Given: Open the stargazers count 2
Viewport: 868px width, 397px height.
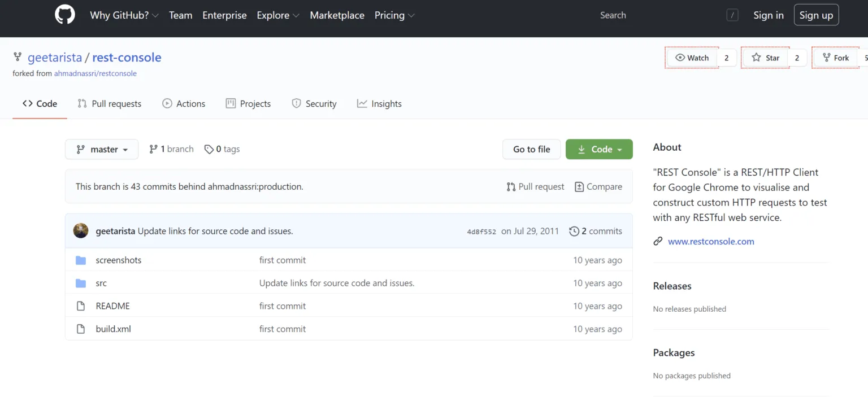Looking at the screenshot, I should [797, 58].
